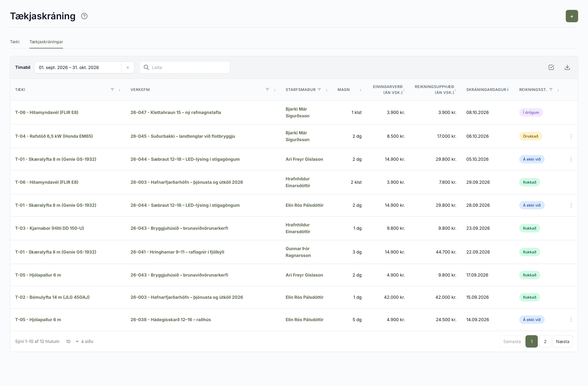Open filter for the TÆKI column

pyautogui.click(x=112, y=89)
